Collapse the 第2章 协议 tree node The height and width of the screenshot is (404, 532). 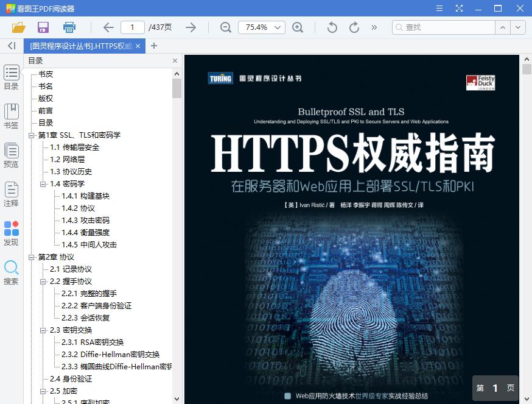31,257
